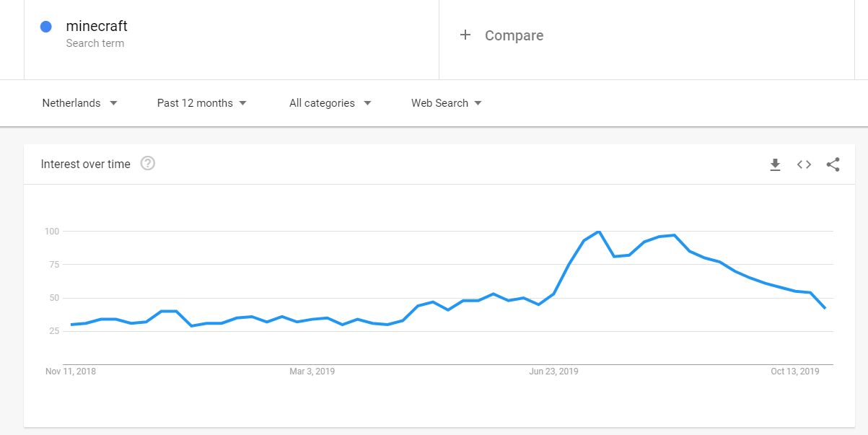
Task: Click the chart peak at value 100
Action: (599, 232)
